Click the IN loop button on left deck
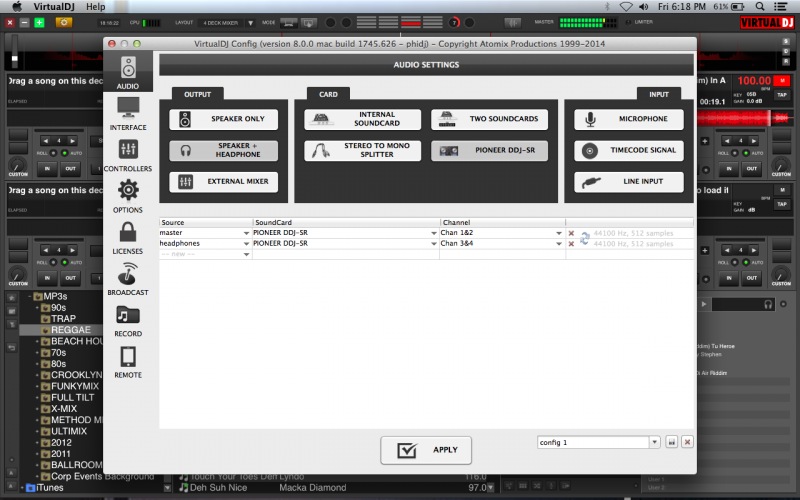Image resolution: width=800 pixels, height=500 pixels. click(x=47, y=169)
